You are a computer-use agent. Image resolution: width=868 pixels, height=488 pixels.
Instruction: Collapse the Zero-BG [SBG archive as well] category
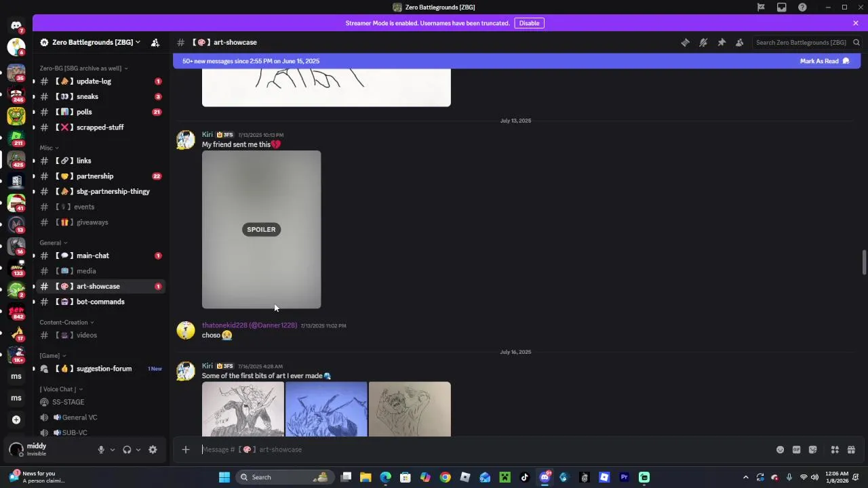point(83,68)
